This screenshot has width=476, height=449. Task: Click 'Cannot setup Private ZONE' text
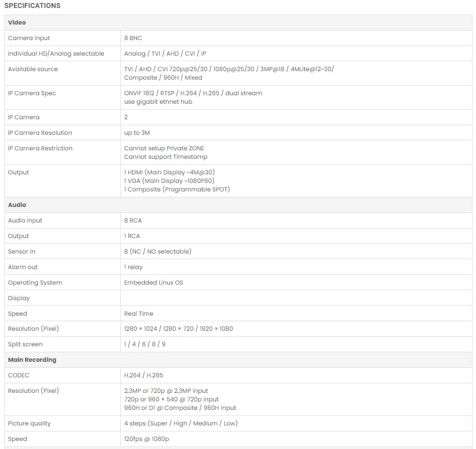[x=164, y=148]
